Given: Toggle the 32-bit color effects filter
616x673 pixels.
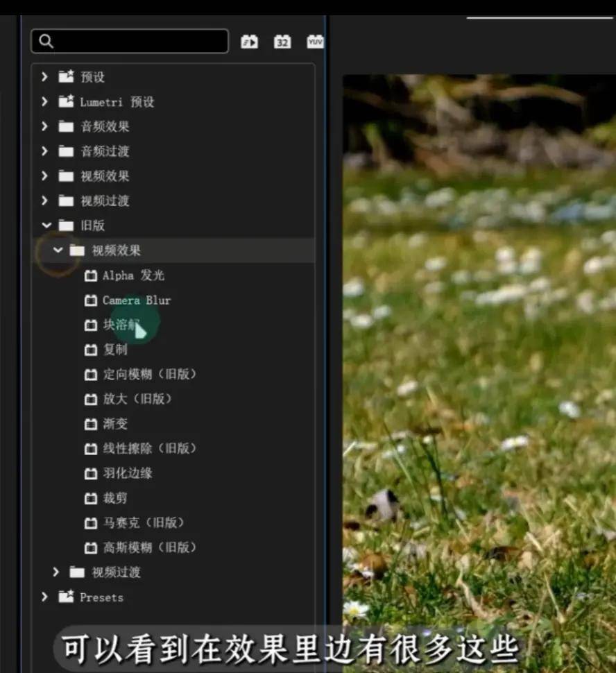Looking at the screenshot, I should point(282,42).
